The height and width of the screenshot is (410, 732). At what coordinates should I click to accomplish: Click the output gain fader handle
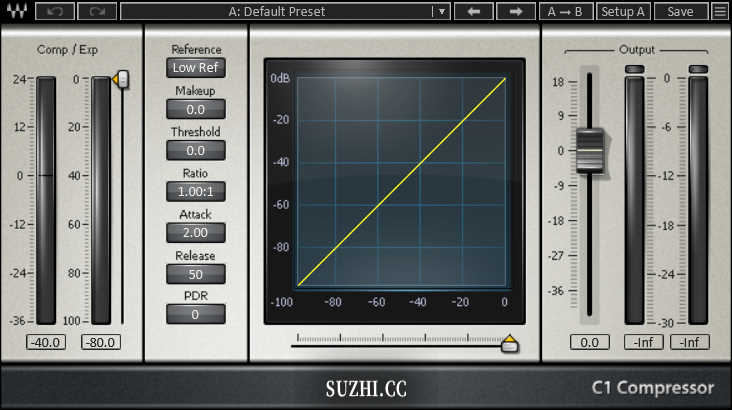(x=590, y=151)
